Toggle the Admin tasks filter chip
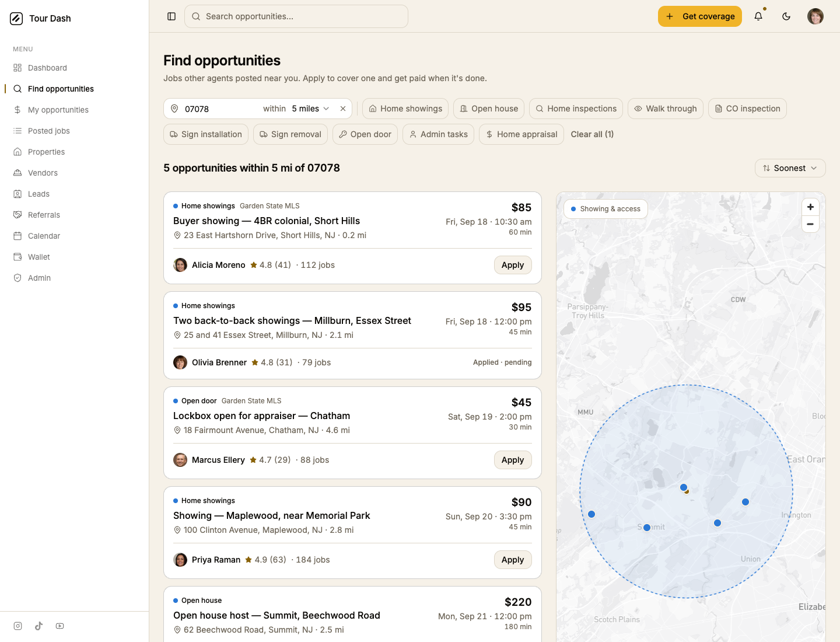This screenshot has width=840, height=642. pyautogui.click(x=438, y=134)
